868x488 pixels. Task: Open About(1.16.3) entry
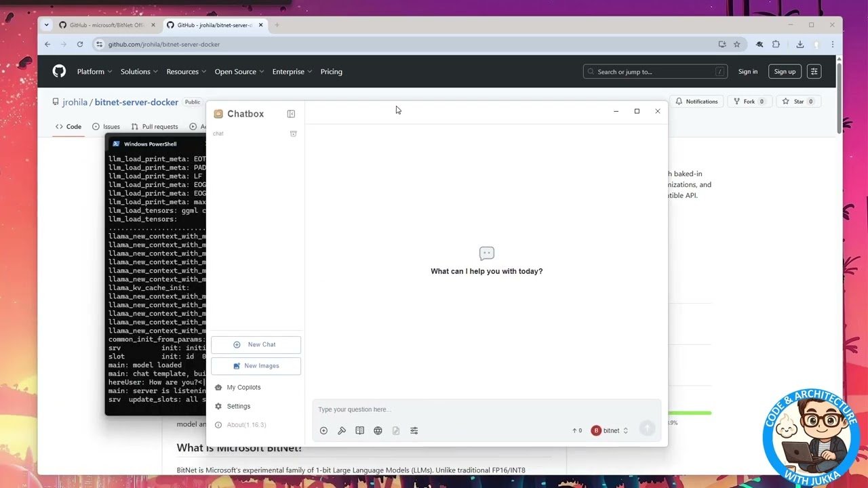pos(240,425)
